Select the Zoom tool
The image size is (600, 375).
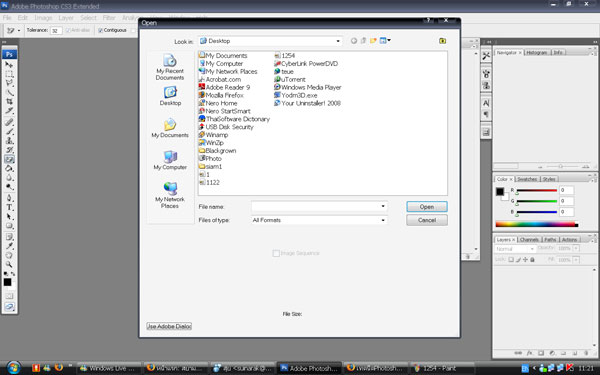9,264
